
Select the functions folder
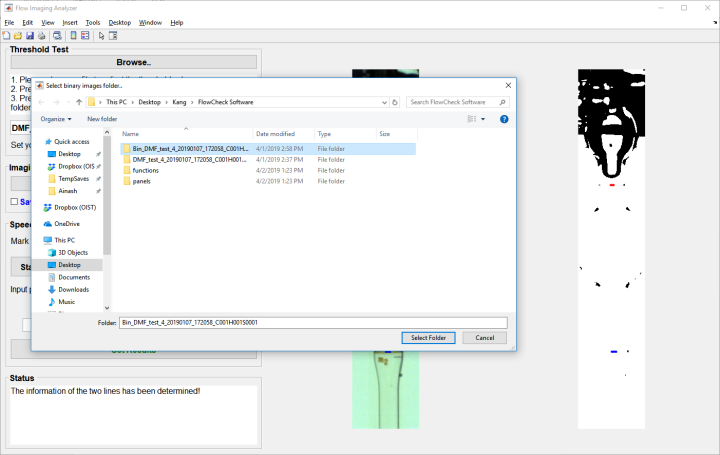[x=145, y=170]
